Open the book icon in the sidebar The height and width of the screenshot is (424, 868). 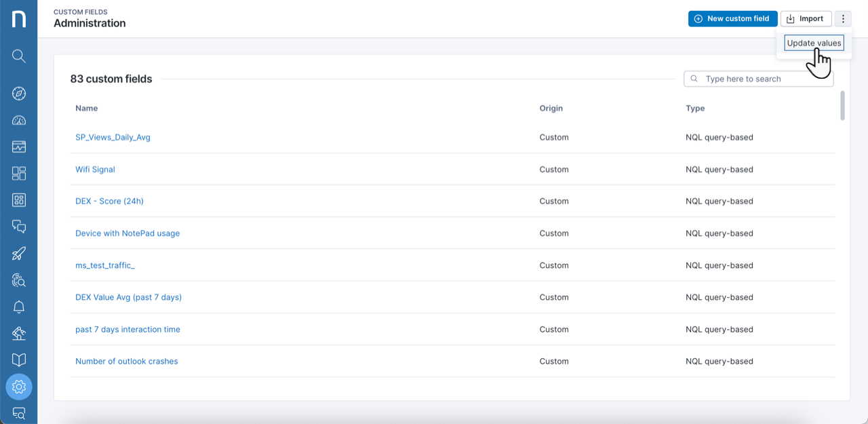coord(19,360)
